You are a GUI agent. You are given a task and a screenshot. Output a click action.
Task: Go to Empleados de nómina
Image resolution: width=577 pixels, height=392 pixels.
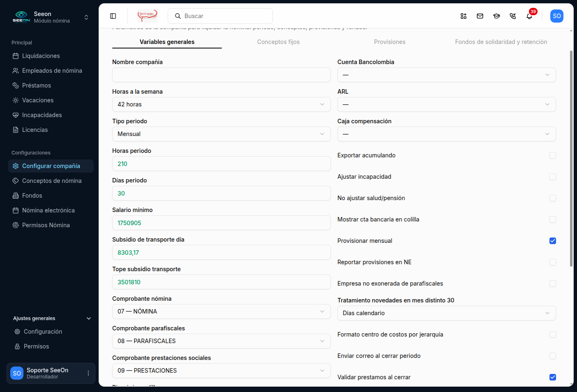click(51, 71)
